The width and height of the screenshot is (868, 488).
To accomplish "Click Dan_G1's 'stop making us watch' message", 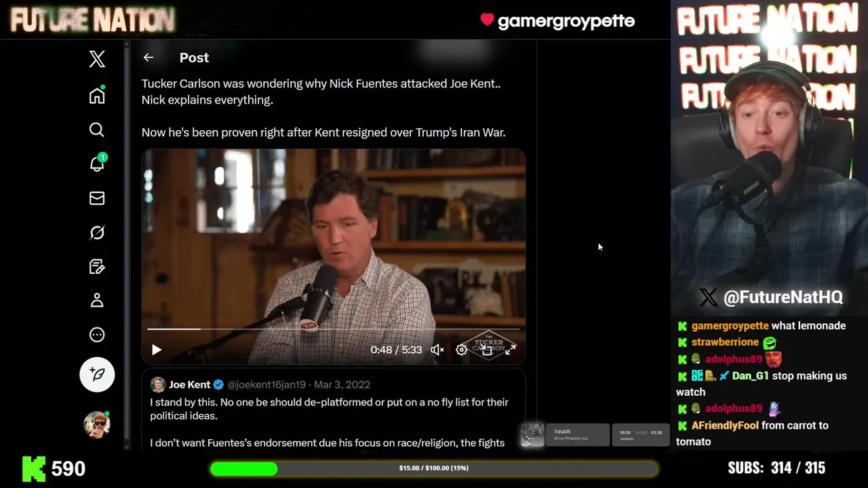I will 762,384.
